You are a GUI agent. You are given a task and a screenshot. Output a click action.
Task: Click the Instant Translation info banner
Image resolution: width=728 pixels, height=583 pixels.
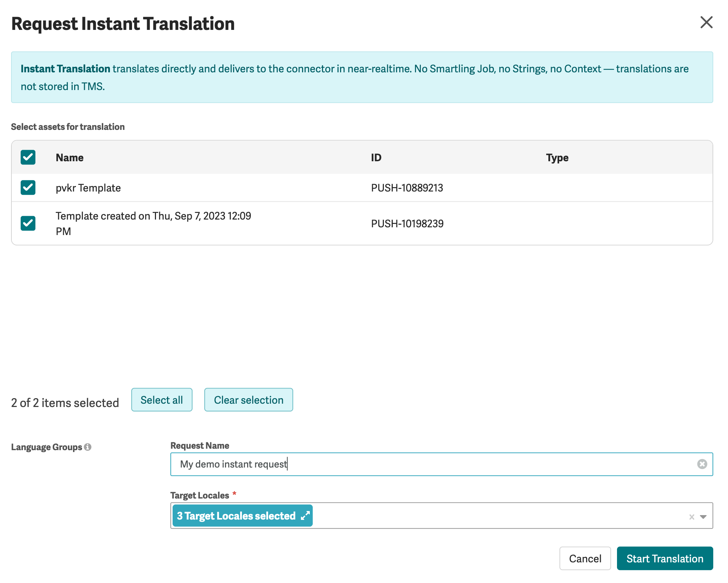tap(362, 77)
